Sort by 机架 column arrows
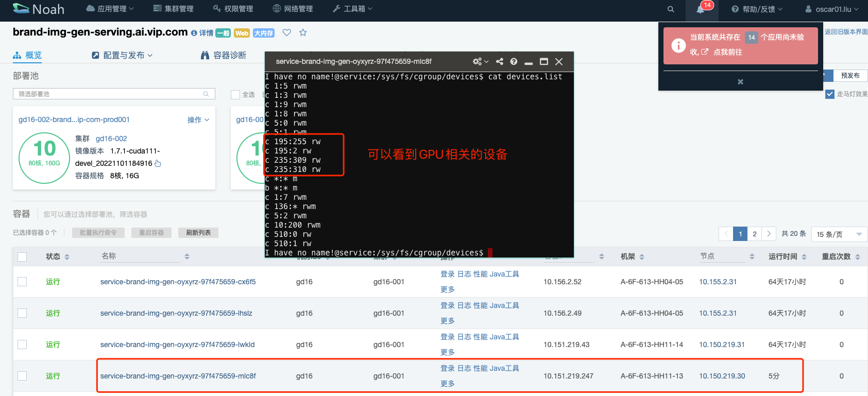 click(642, 256)
